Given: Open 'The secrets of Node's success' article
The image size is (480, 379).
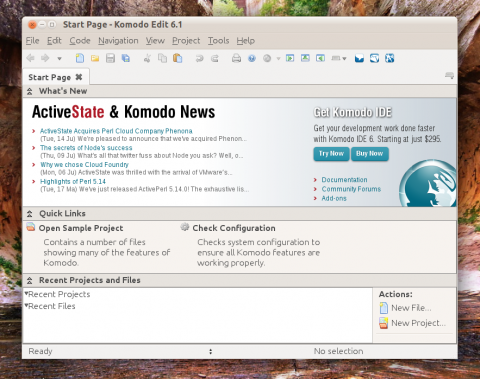Looking at the screenshot, I should [x=86, y=148].
